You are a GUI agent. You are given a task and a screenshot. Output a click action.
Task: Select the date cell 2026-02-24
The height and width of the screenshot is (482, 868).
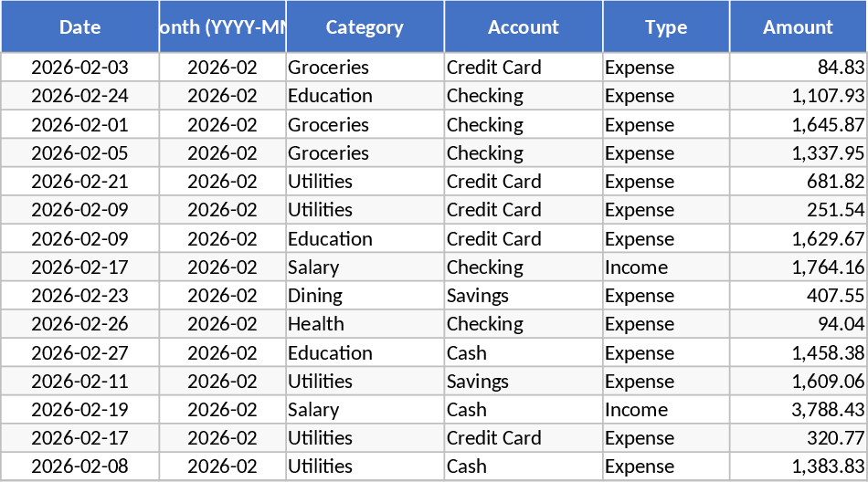tap(79, 96)
